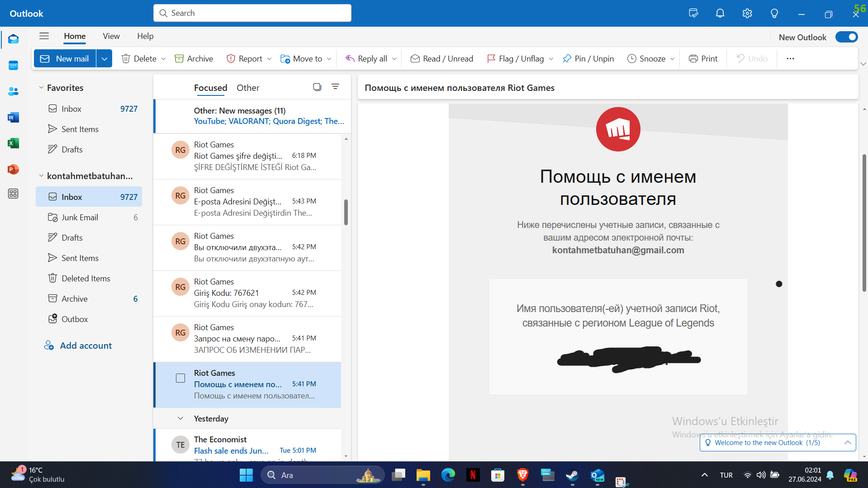Open the My Day panel icon
This screenshot has height=488, width=868.
[x=693, y=13]
